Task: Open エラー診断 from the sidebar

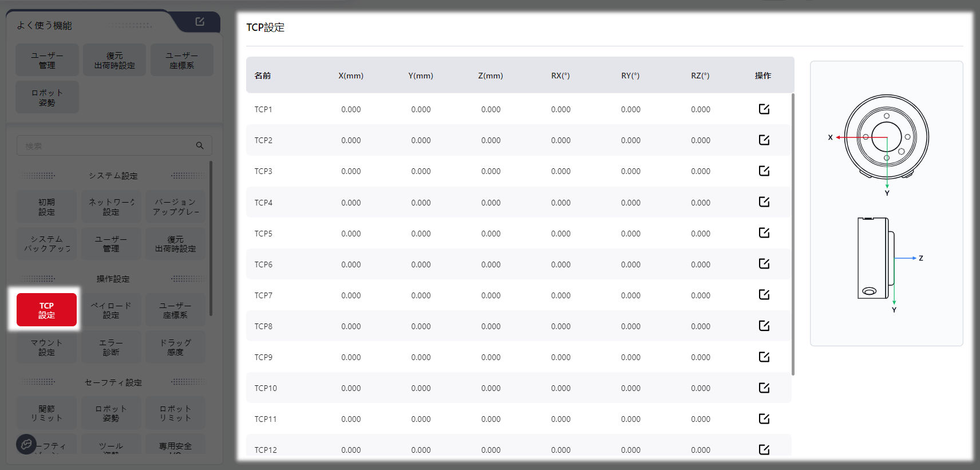Action: pos(111,347)
